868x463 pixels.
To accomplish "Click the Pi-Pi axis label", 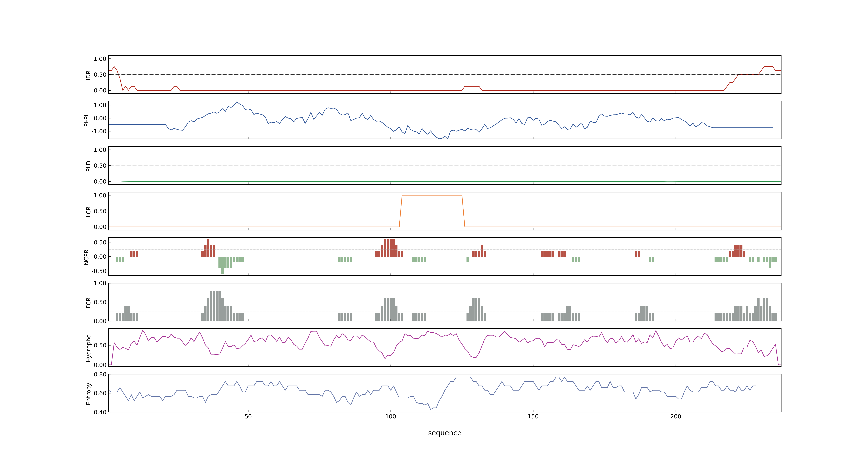I will (x=86, y=120).
